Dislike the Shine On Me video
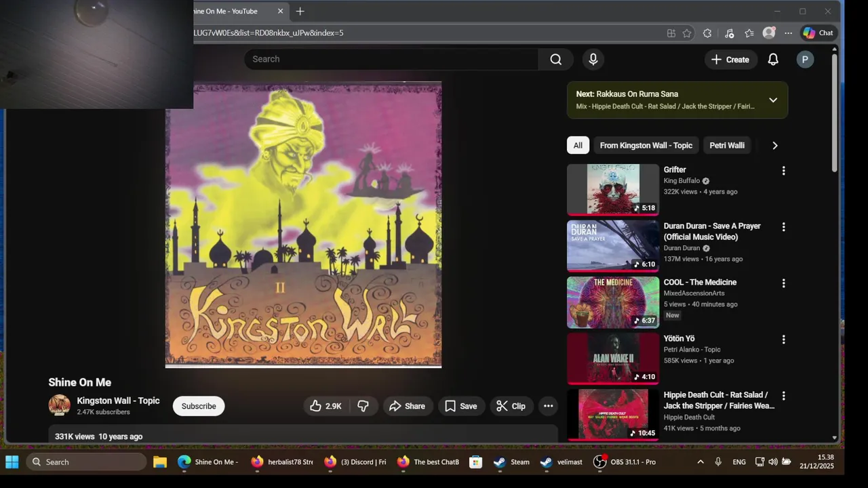Screen dimensions: 868x488 click(x=363, y=406)
